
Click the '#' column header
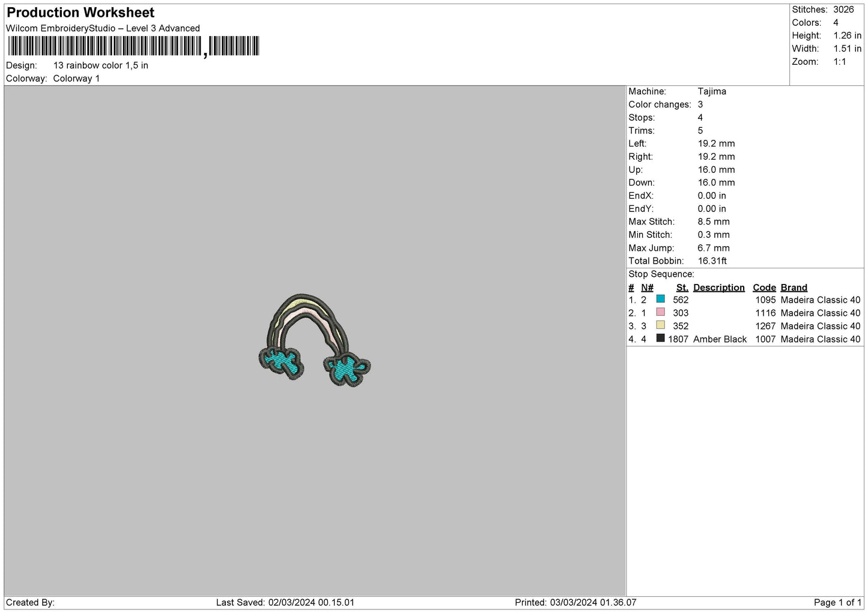(x=631, y=288)
